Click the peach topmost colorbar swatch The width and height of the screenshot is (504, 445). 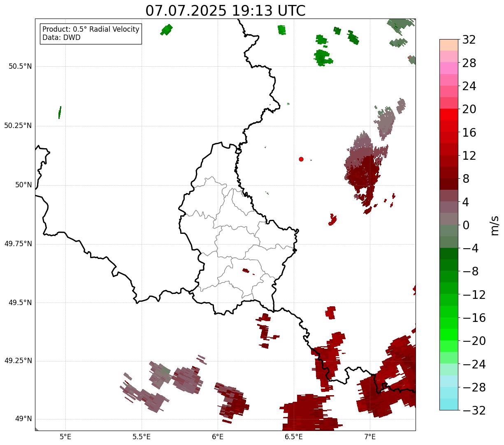pos(449,45)
